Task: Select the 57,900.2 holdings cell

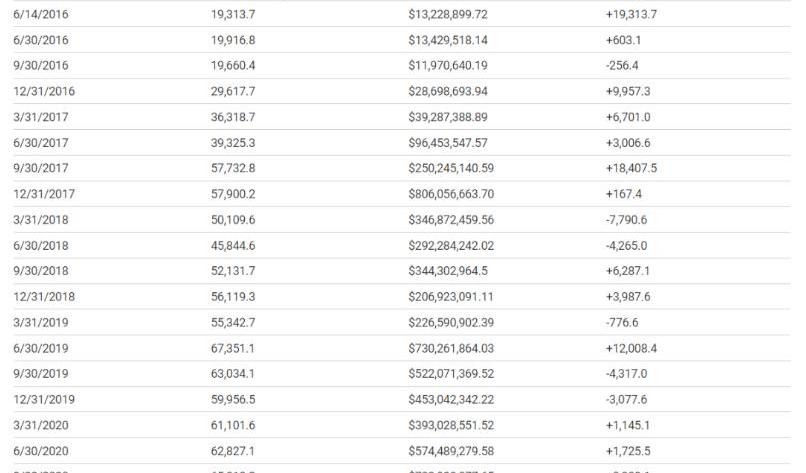Action: (233, 194)
